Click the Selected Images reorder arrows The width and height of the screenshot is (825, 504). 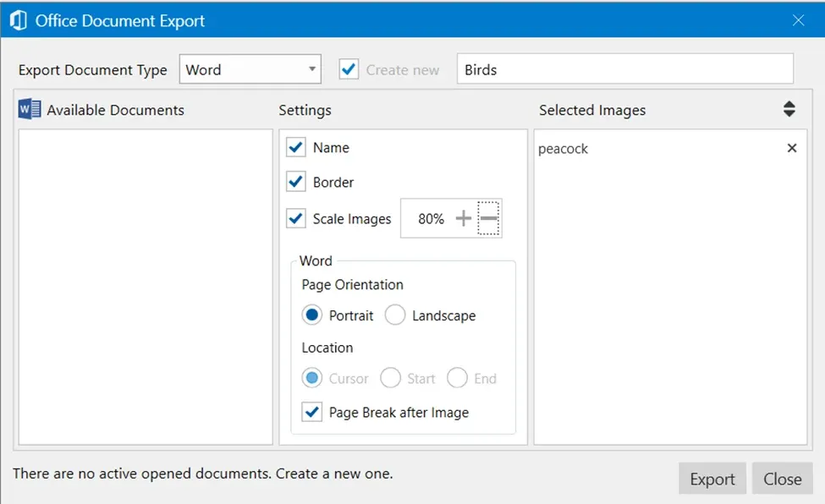coord(789,109)
